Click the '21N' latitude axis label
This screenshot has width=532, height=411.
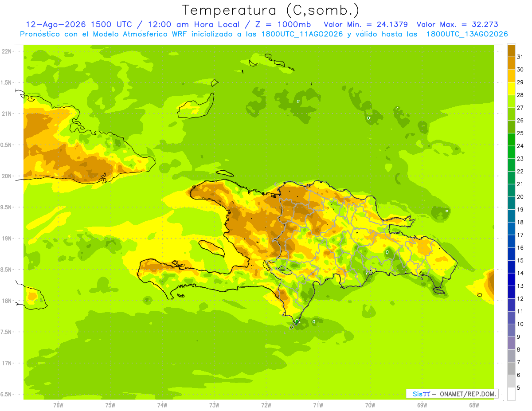point(7,114)
